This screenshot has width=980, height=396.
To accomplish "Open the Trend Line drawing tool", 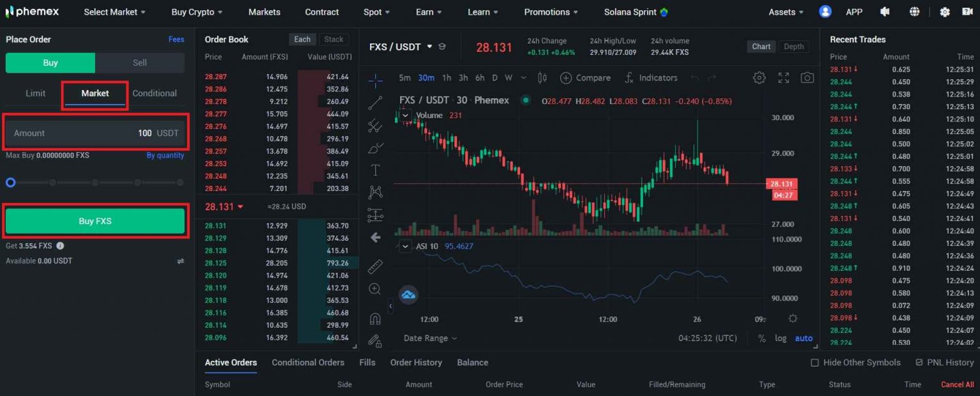I will tap(375, 103).
